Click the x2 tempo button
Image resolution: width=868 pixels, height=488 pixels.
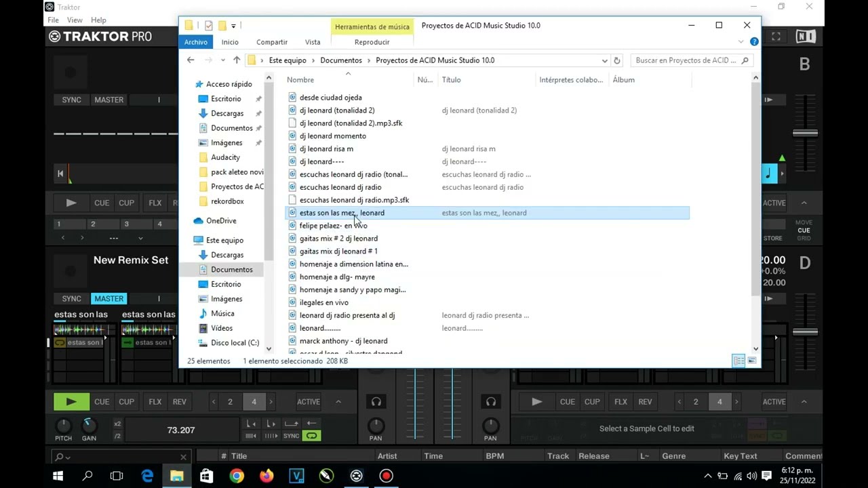click(118, 424)
